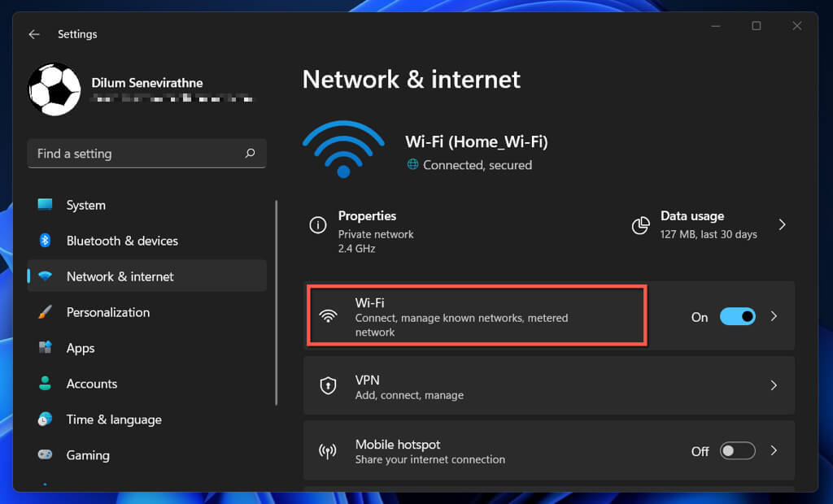Viewport: 833px width, 504px height.
Task: Click the large Wi-Fi signal icon
Action: click(x=343, y=150)
